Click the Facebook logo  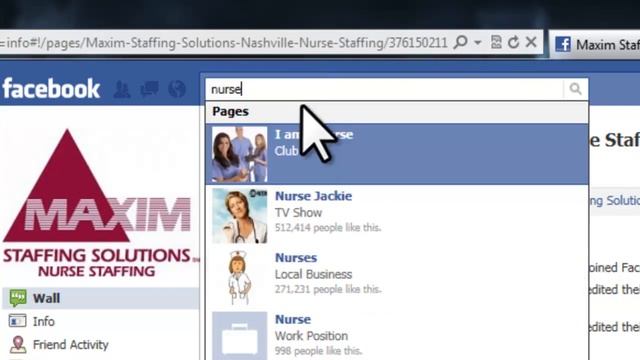pos(51,88)
